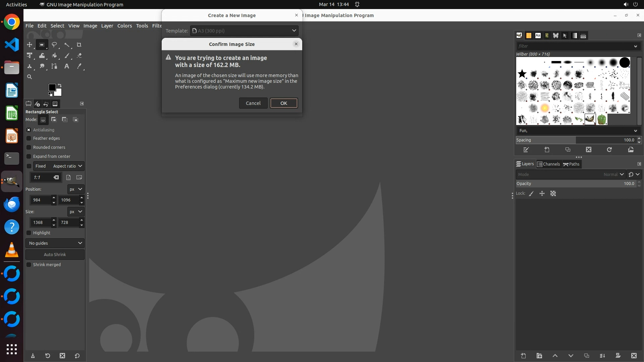Cancel the image size confirmation

(253, 103)
